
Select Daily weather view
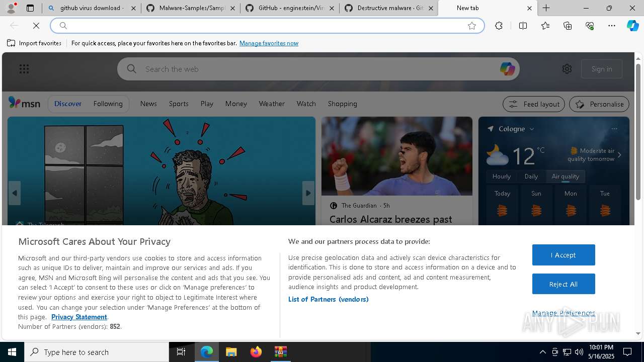point(531,176)
